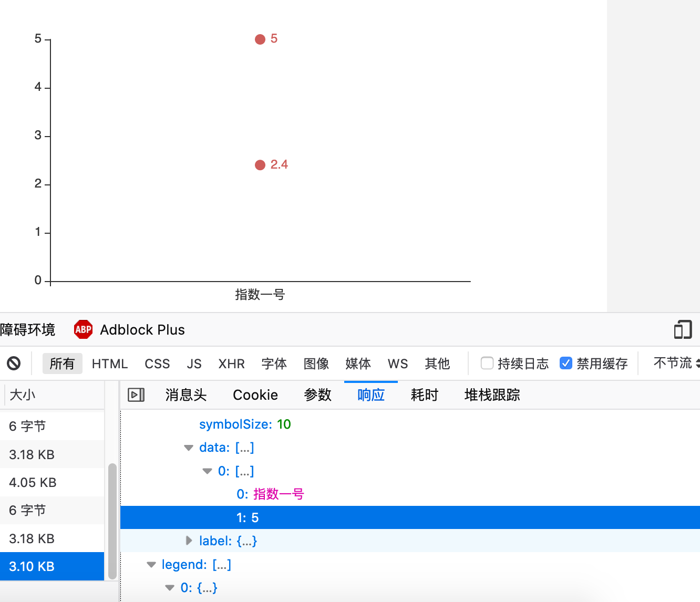
Task: Select the 所有 filter toggle
Action: (x=62, y=364)
